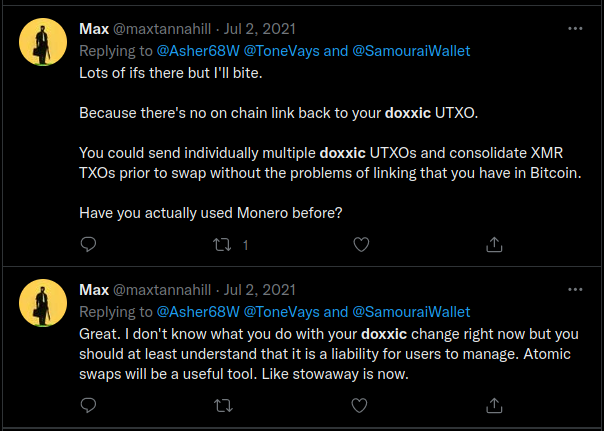
Task: Open more options on first tweet
Action: (575, 29)
